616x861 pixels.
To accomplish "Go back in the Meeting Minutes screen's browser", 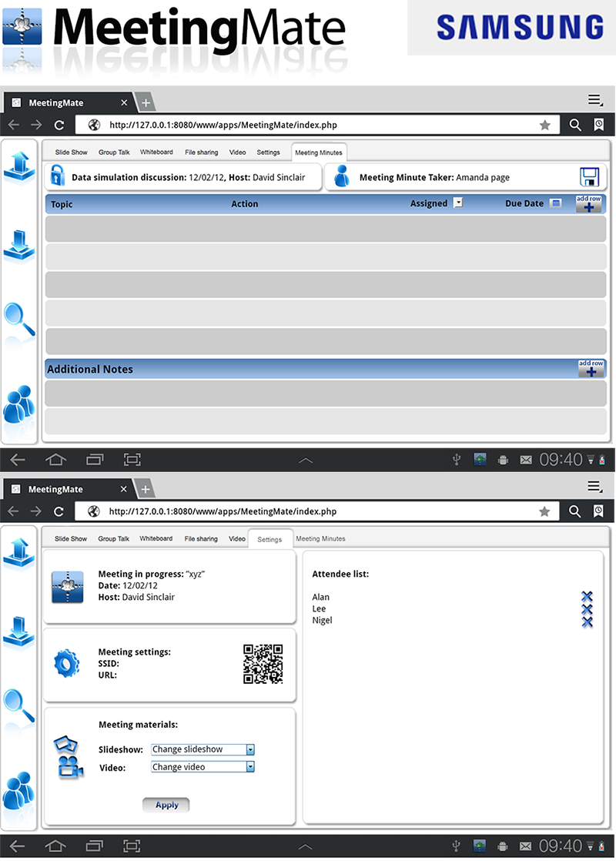I will (x=14, y=126).
